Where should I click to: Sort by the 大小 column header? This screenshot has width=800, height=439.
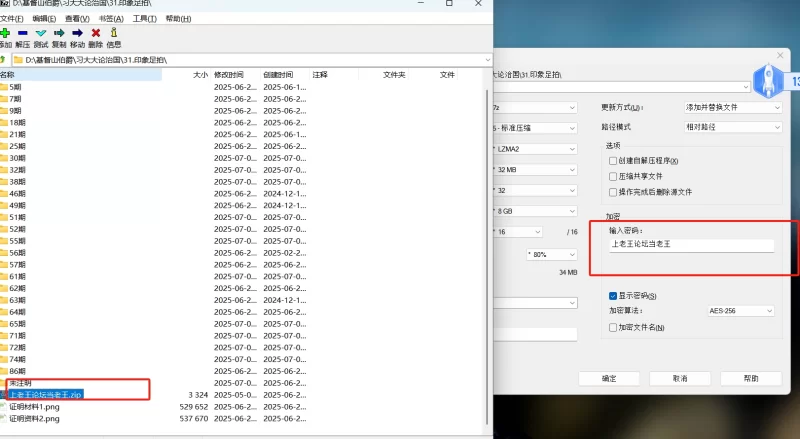186,75
